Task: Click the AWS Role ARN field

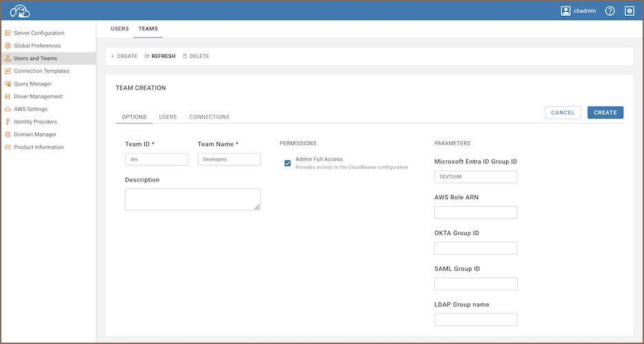Action: [476, 212]
